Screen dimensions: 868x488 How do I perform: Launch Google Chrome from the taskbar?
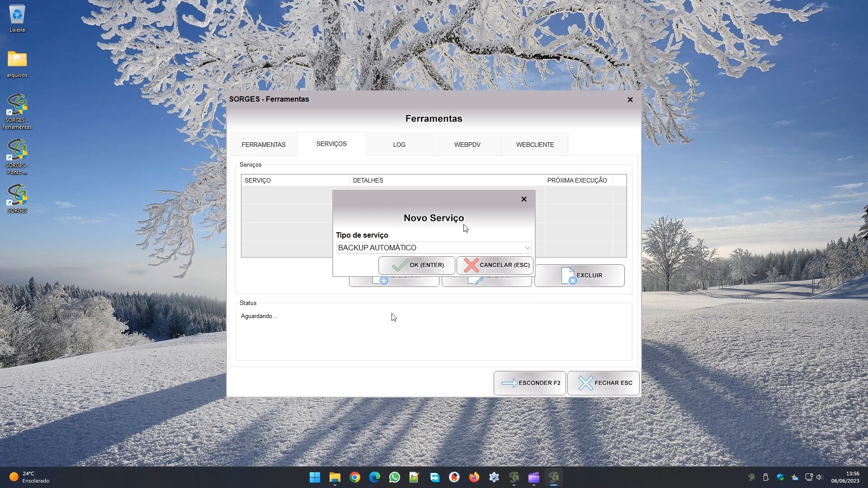point(355,477)
